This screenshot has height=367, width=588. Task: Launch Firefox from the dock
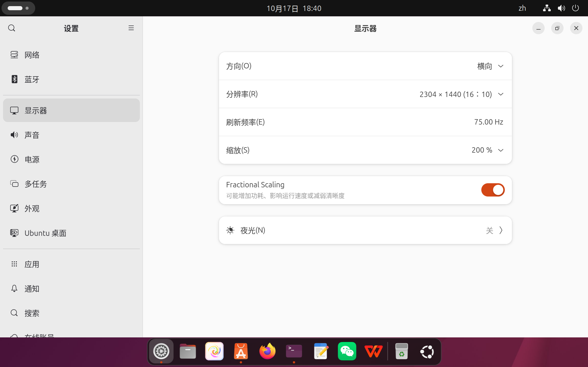pos(267,351)
